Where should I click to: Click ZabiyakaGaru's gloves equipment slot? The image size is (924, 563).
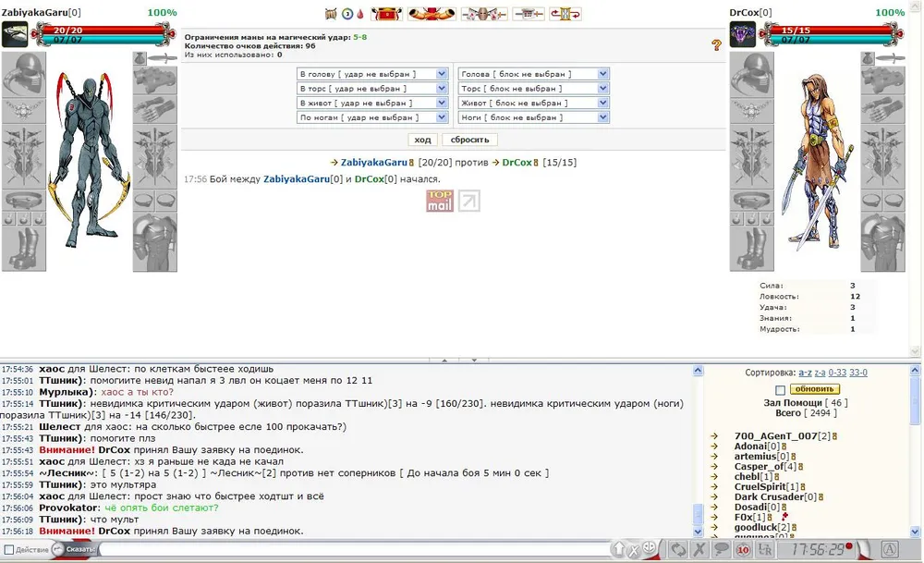pyautogui.click(x=155, y=110)
